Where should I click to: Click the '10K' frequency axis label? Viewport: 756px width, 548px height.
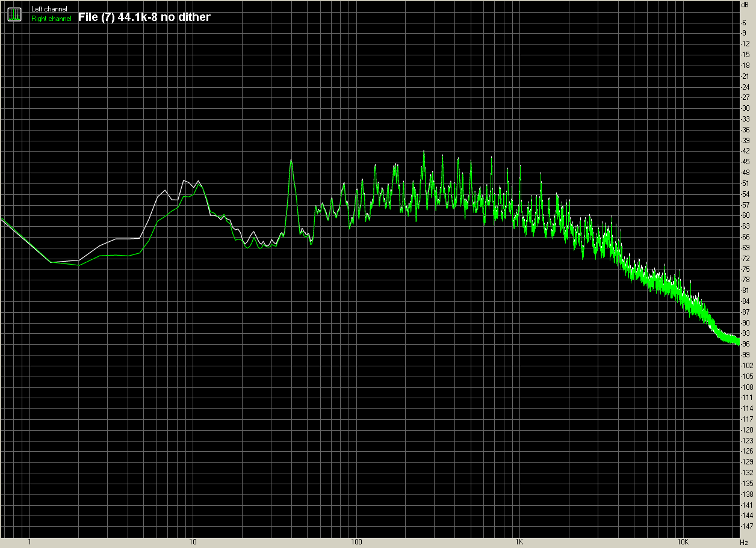682,543
